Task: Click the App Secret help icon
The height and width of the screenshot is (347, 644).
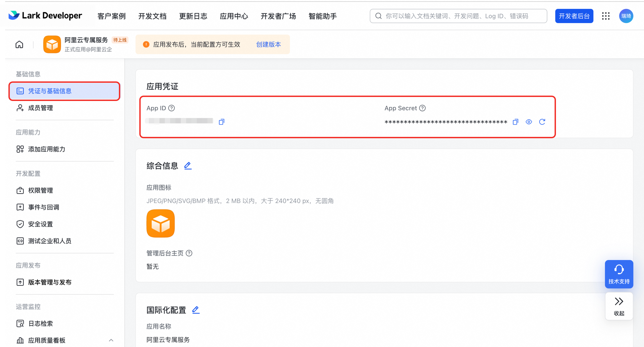Action: click(422, 108)
